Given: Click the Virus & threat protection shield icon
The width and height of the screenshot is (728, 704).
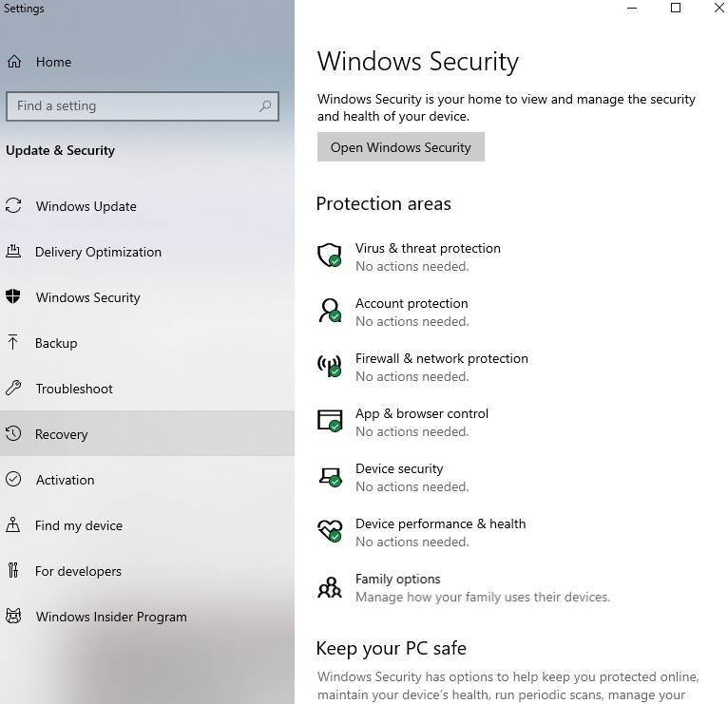Looking at the screenshot, I should coord(330,256).
